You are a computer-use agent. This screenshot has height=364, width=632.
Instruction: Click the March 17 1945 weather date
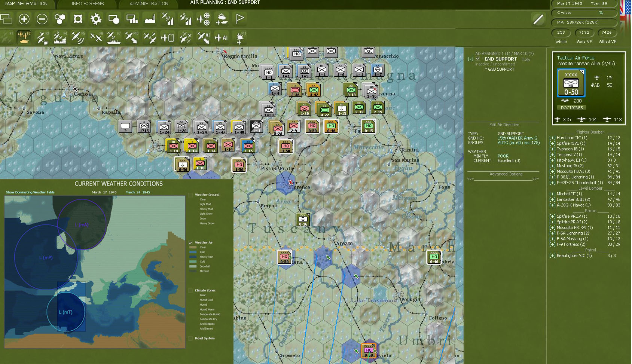tap(104, 192)
